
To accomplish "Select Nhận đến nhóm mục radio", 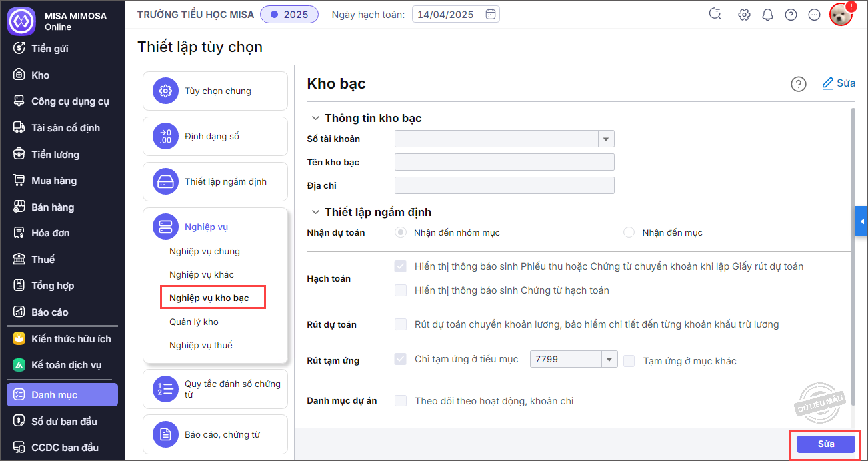I will [x=401, y=232].
